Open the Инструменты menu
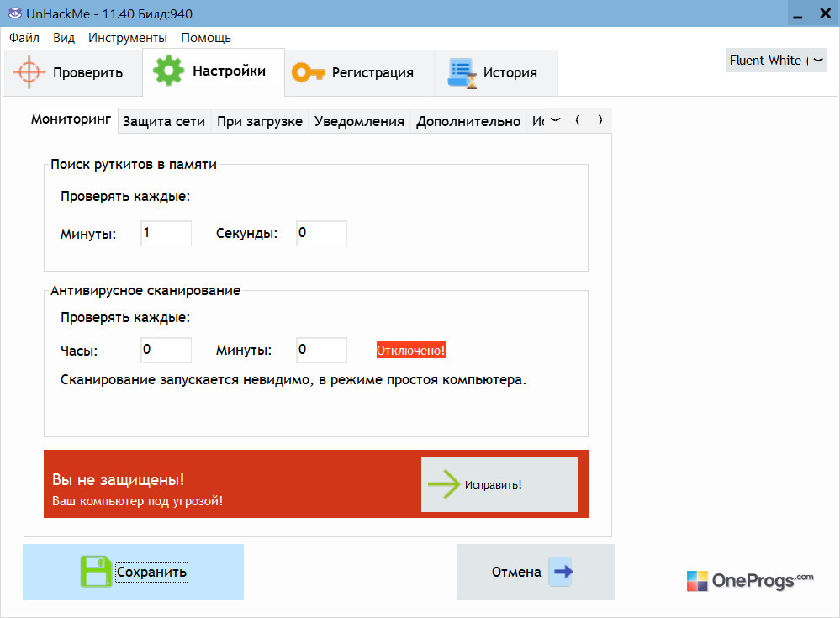The image size is (840, 618). (x=128, y=38)
